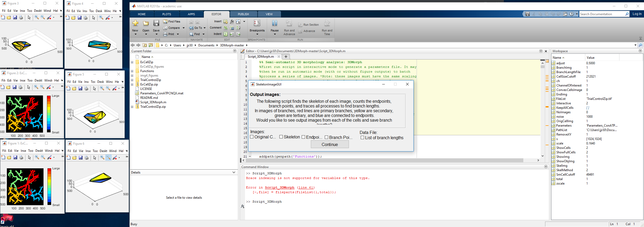
Task: Click the Compare files icon
Action: coord(165,28)
